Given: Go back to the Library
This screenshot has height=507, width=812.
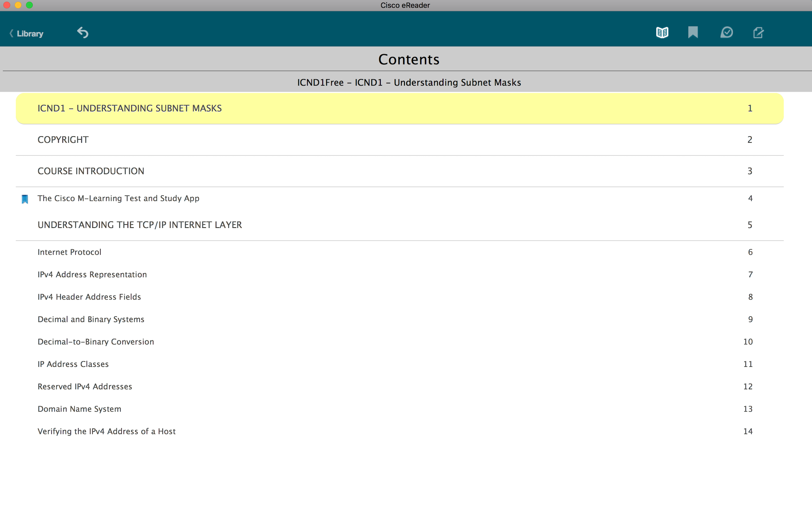Looking at the screenshot, I should click(30, 34).
